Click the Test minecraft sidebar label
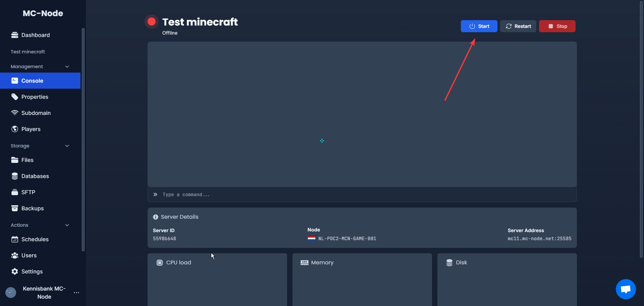This screenshot has width=644, height=306. [28, 52]
